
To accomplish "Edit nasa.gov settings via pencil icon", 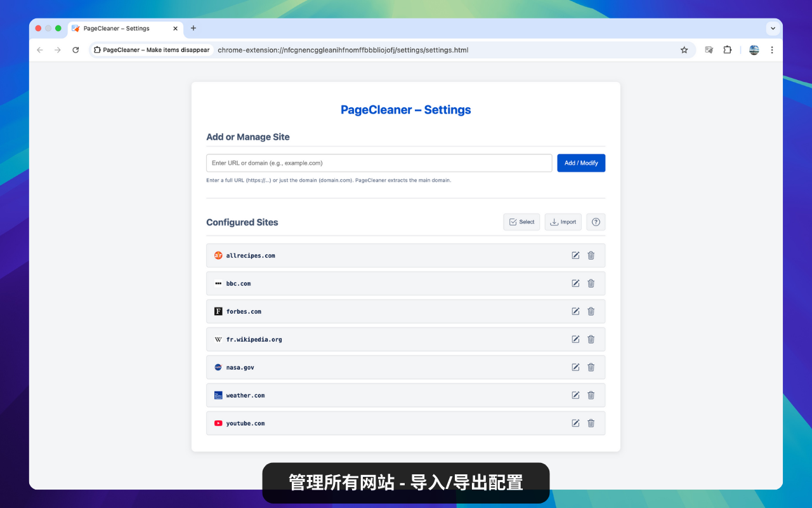I will 575,367.
